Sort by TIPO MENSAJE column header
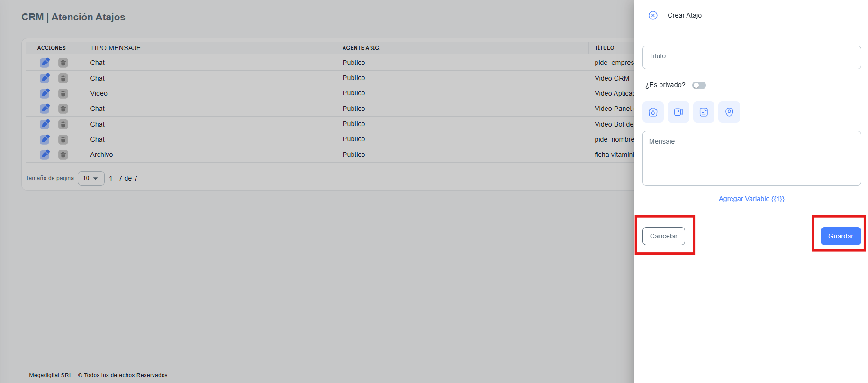 (116, 48)
